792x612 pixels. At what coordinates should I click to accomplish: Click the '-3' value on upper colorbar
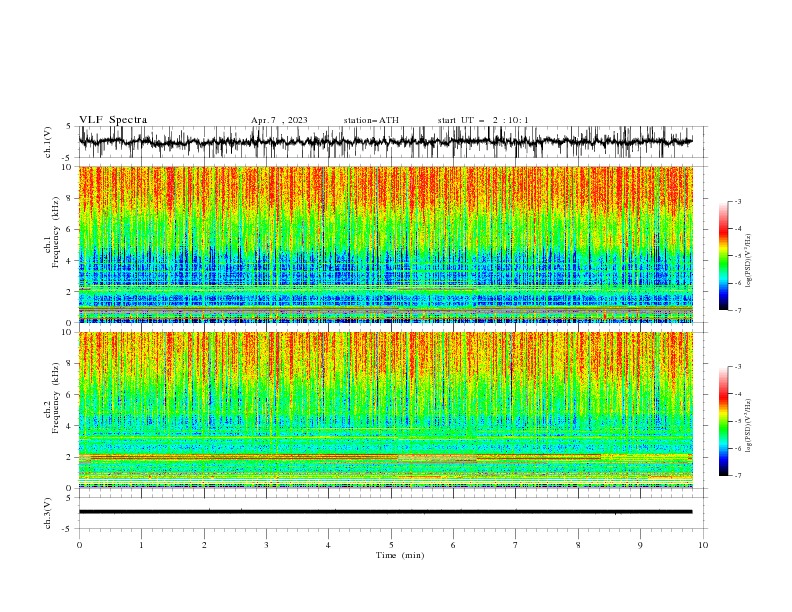tap(737, 201)
